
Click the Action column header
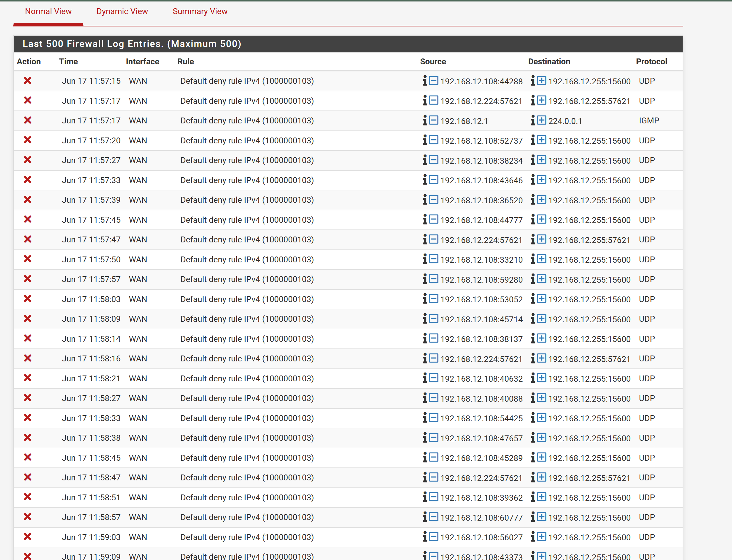29,62
